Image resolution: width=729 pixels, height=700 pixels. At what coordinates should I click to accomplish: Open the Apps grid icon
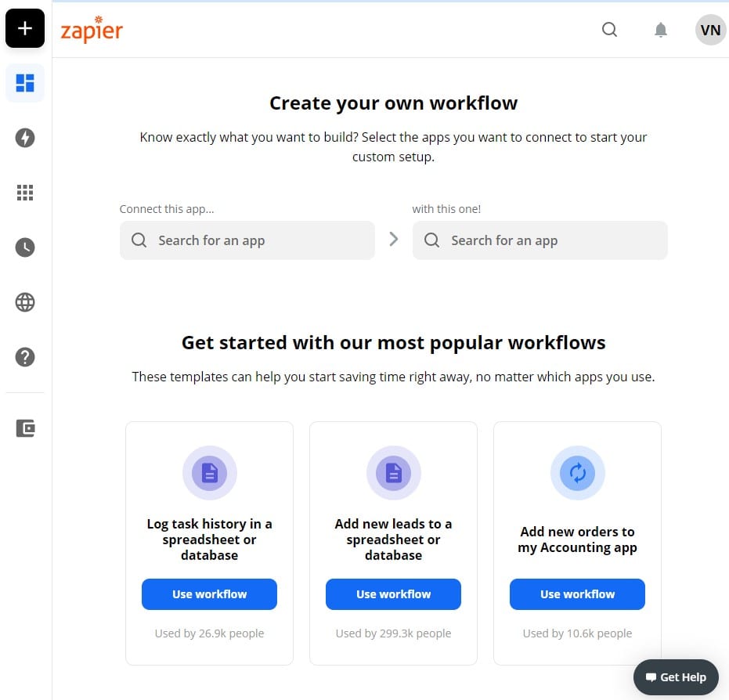pos(25,193)
